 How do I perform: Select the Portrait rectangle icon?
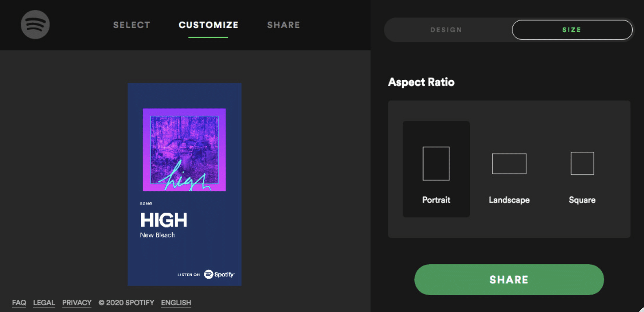pos(436,163)
